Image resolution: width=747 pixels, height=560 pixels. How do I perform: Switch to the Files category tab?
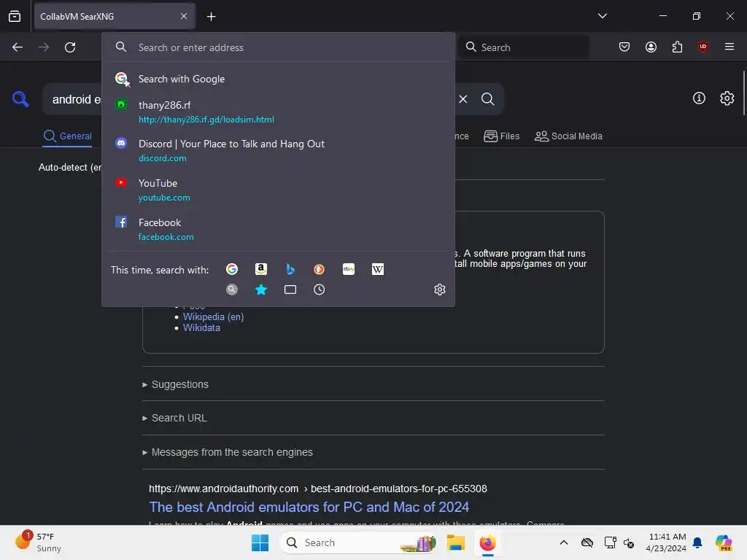click(502, 136)
